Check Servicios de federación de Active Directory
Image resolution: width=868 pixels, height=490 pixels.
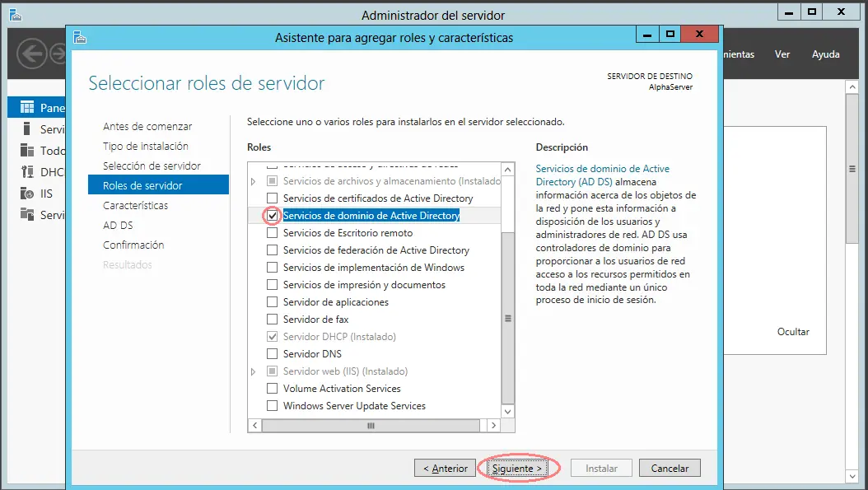(x=272, y=250)
